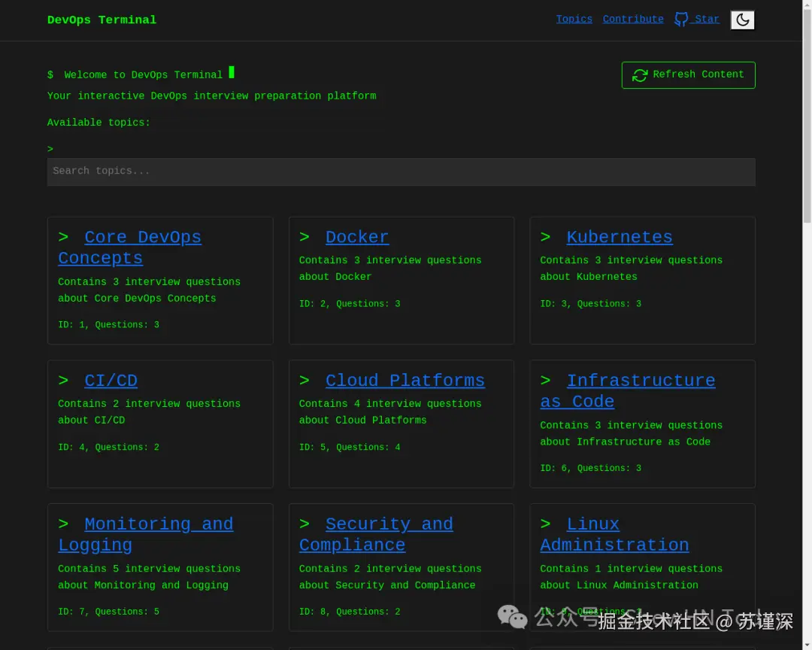
Task: Open the Security and Compliance topic
Action: point(376,534)
